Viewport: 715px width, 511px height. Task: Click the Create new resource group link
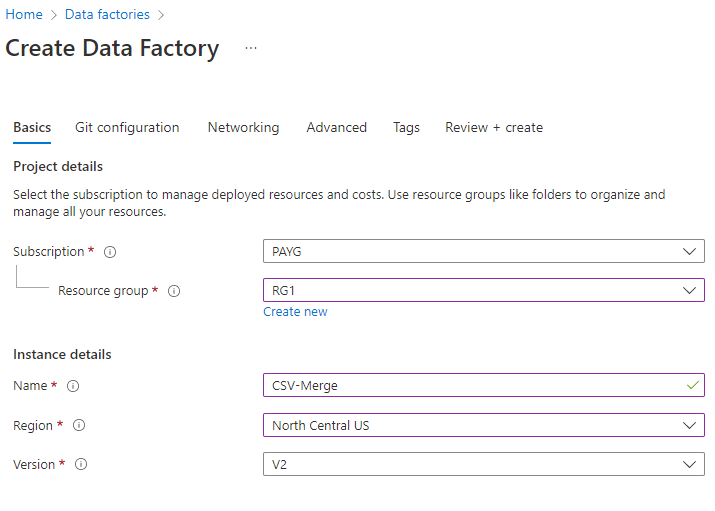(x=295, y=312)
